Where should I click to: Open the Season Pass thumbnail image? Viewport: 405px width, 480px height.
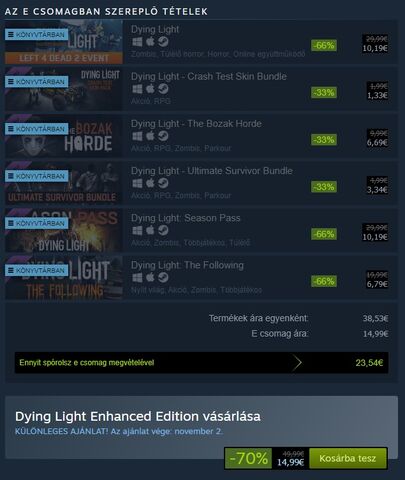coord(64,230)
